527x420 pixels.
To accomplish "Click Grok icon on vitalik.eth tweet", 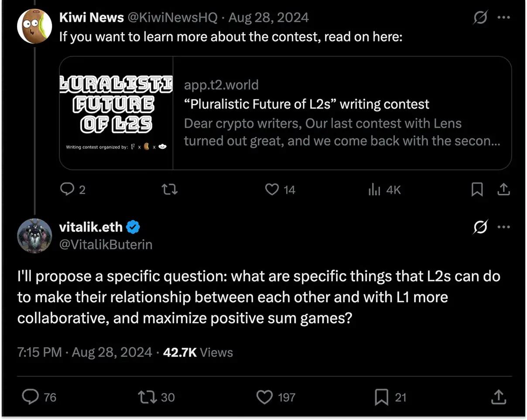I will tap(480, 227).
